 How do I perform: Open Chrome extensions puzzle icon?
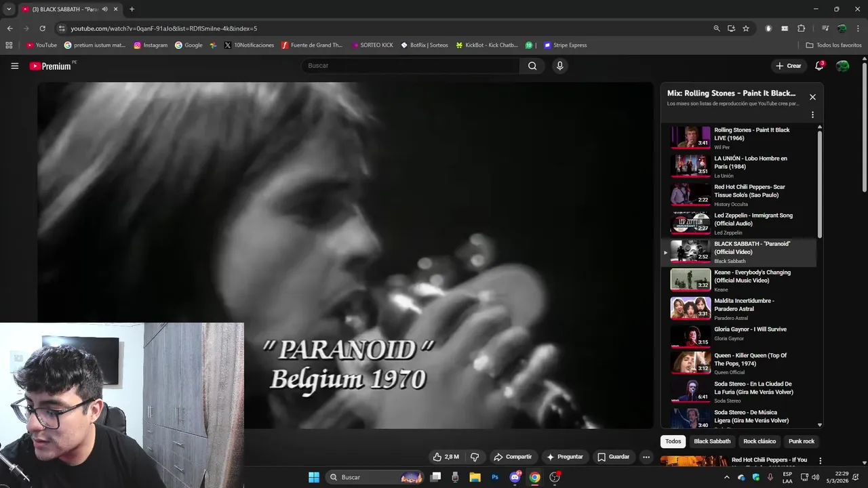tap(801, 28)
